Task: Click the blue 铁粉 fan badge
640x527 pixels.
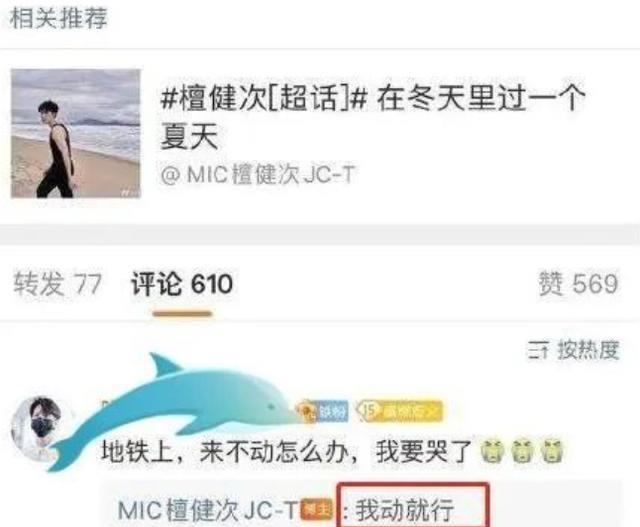Action: coord(323,411)
